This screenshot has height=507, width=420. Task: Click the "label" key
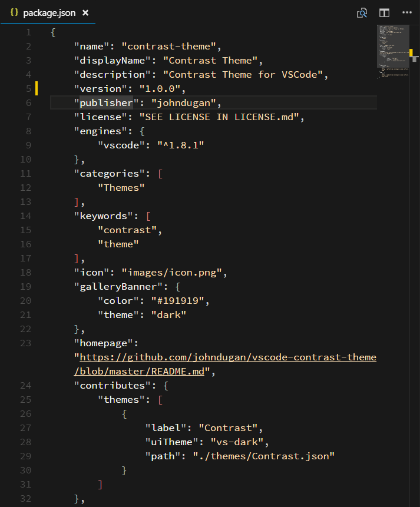tap(166, 428)
